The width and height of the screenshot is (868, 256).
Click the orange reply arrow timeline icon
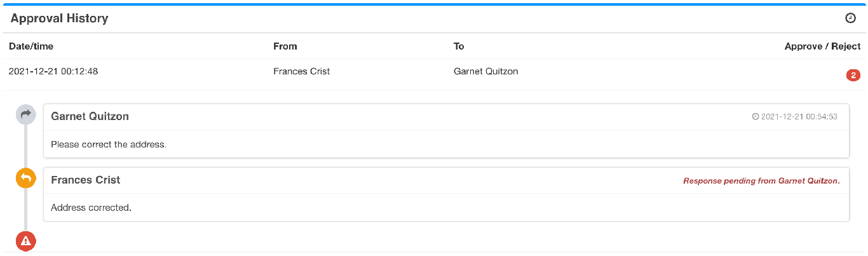click(25, 179)
